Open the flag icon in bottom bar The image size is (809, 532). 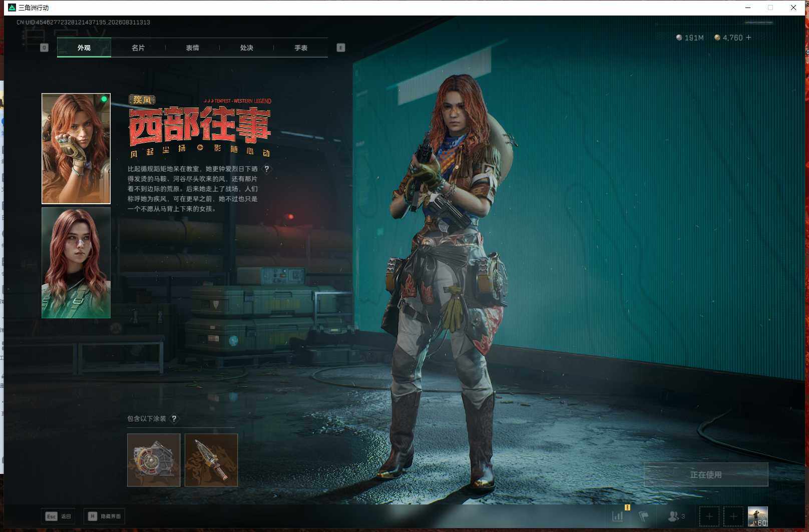coord(644,516)
